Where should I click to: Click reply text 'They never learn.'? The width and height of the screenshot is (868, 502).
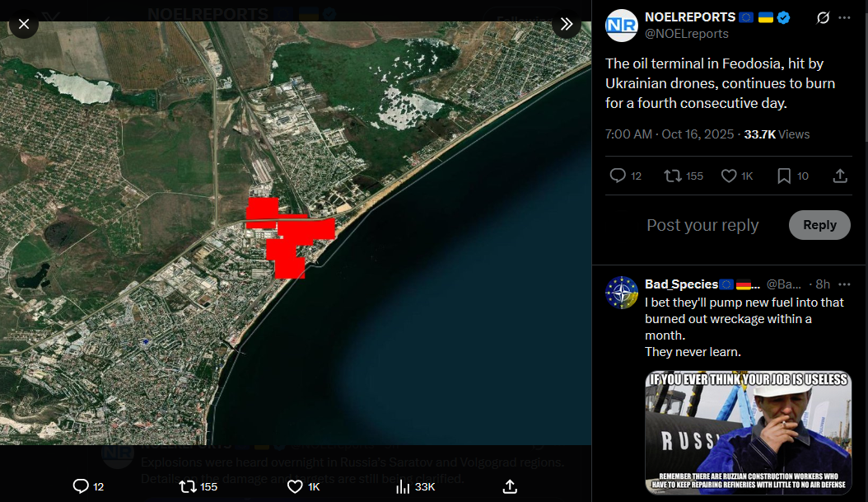(x=693, y=352)
